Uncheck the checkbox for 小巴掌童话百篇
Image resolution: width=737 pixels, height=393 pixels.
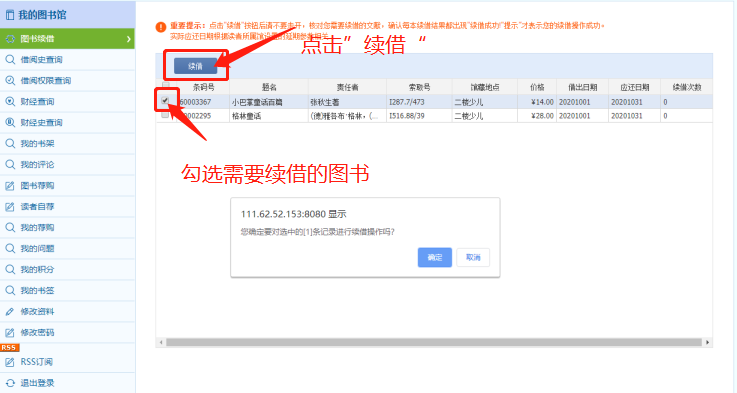click(x=165, y=100)
